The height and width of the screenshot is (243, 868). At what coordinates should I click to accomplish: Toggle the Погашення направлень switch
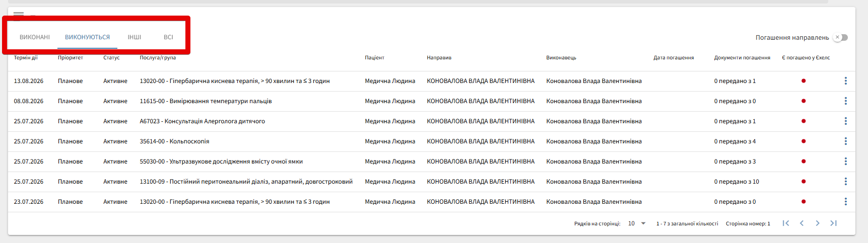[x=841, y=37]
